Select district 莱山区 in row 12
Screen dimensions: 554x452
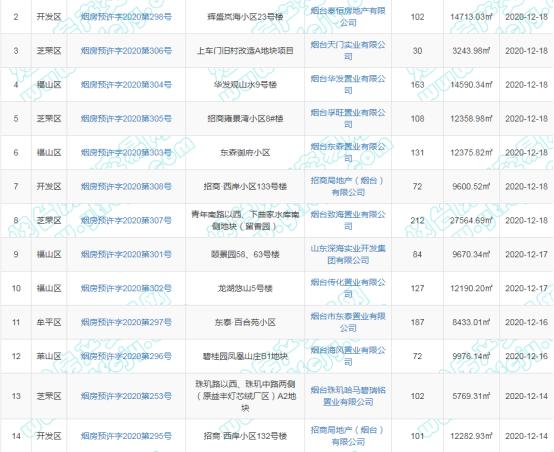(x=49, y=356)
